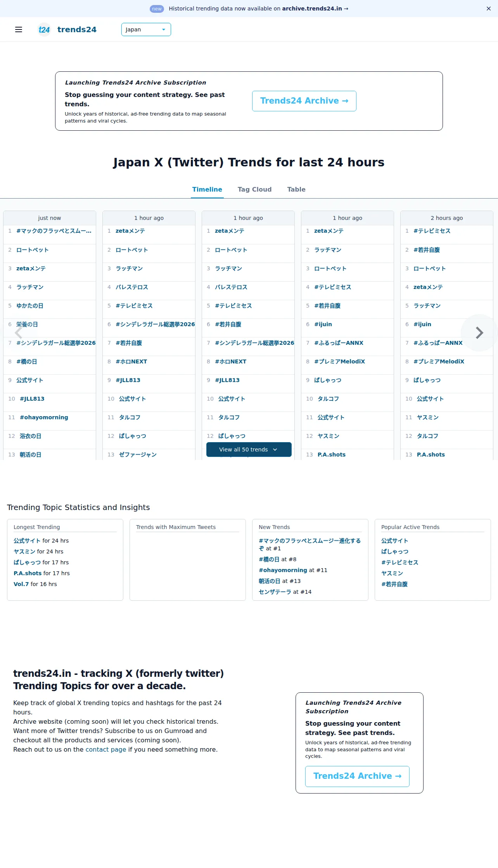Open P.A.shots in Longest Trending list
498x868 pixels.
coord(28,573)
